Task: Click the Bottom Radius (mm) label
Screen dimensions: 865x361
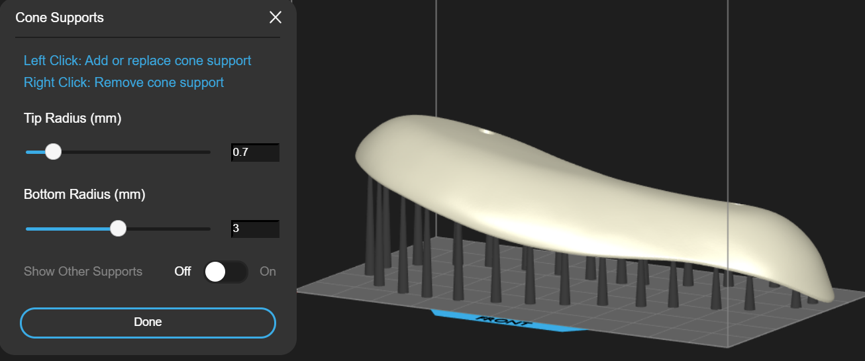Action: tap(84, 194)
